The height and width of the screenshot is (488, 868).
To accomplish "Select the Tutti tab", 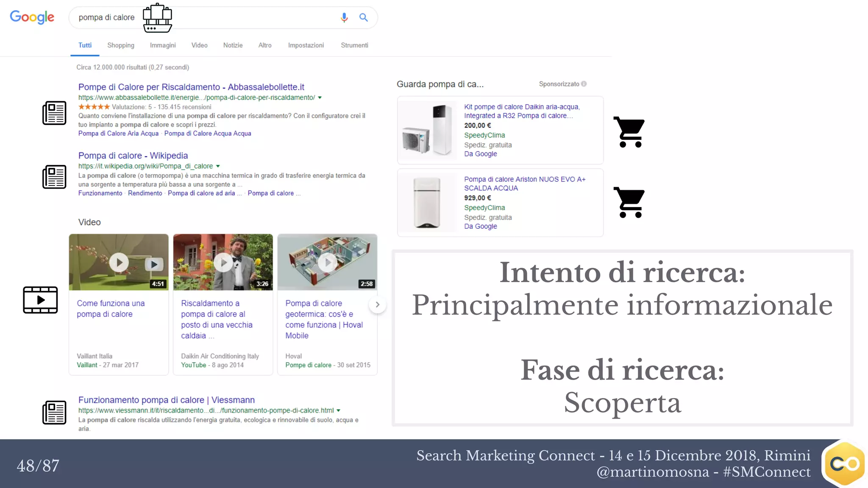I will click(85, 45).
